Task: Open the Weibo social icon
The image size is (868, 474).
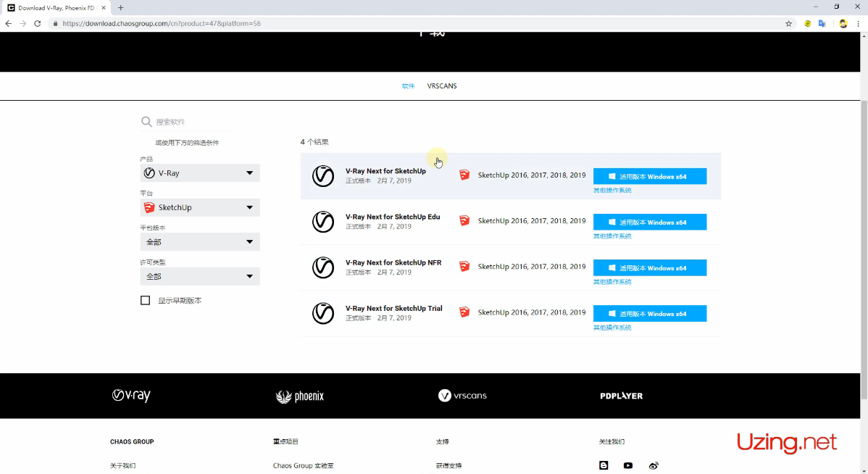Action: coord(654,466)
